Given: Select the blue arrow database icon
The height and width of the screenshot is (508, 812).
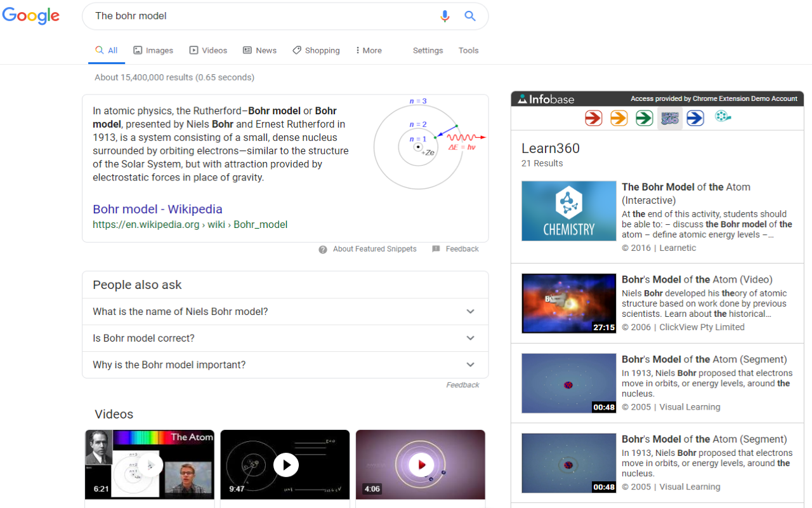Looking at the screenshot, I should [695, 117].
